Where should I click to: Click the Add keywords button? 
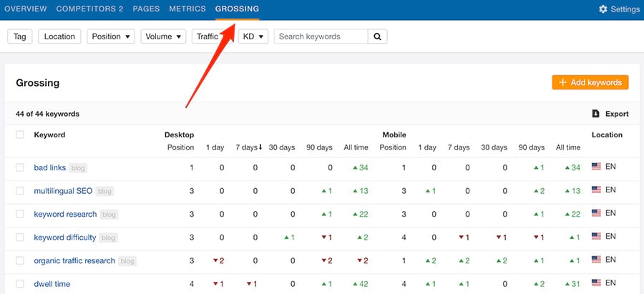590,83
